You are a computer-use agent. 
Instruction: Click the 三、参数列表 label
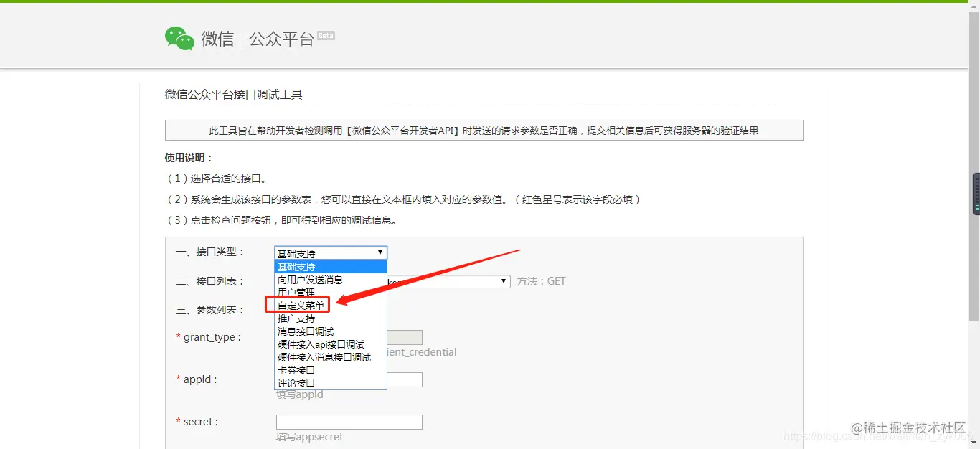tap(210, 310)
